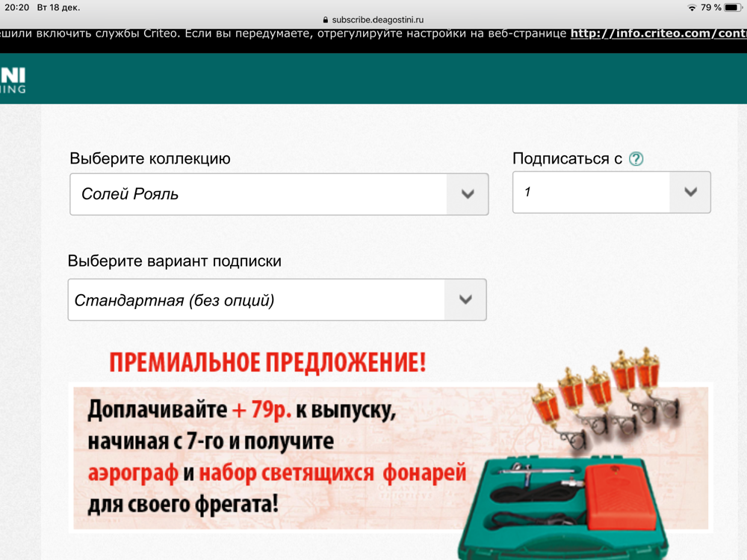Click the starting issue field showing 1
Screen dimensions: 747x560
coord(592,192)
